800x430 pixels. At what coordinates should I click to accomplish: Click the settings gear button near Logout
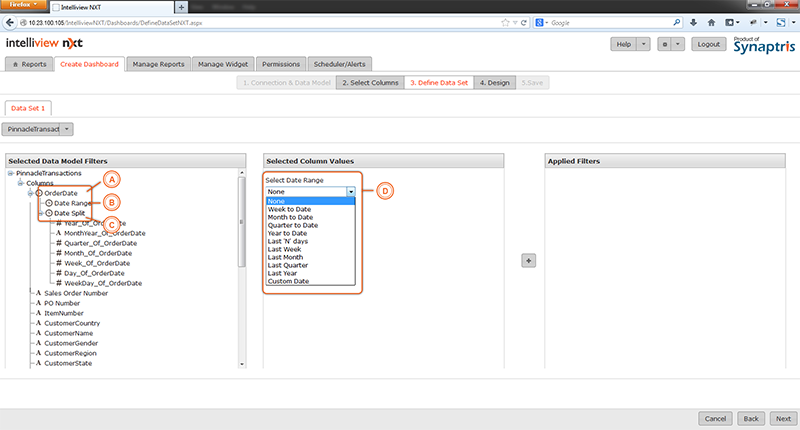[x=664, y=44]
